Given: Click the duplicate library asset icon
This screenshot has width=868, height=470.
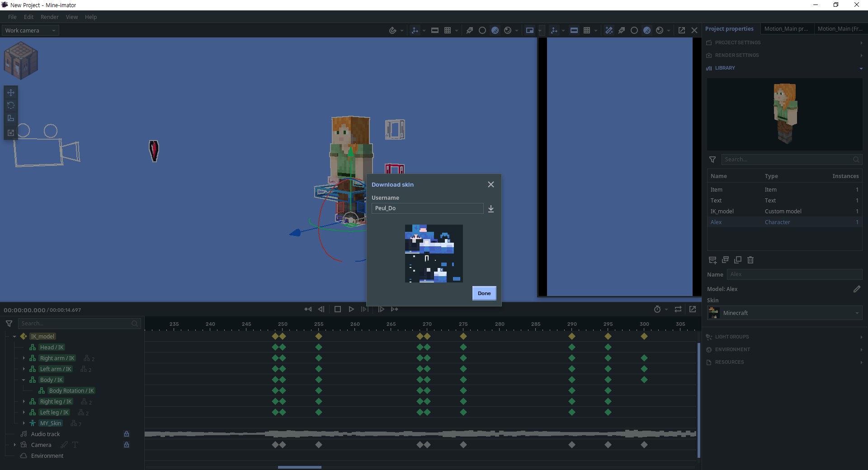Looking at the screenshot, I should tap(738, 260).
